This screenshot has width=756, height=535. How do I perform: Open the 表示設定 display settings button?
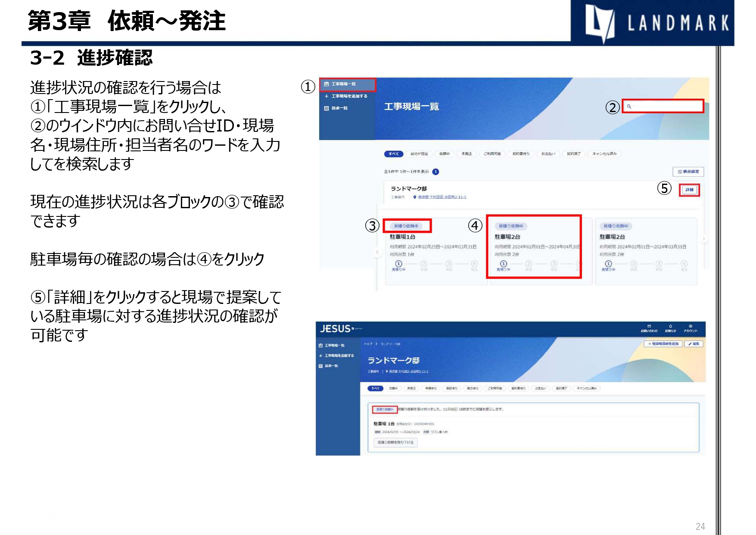click(688, 172)
